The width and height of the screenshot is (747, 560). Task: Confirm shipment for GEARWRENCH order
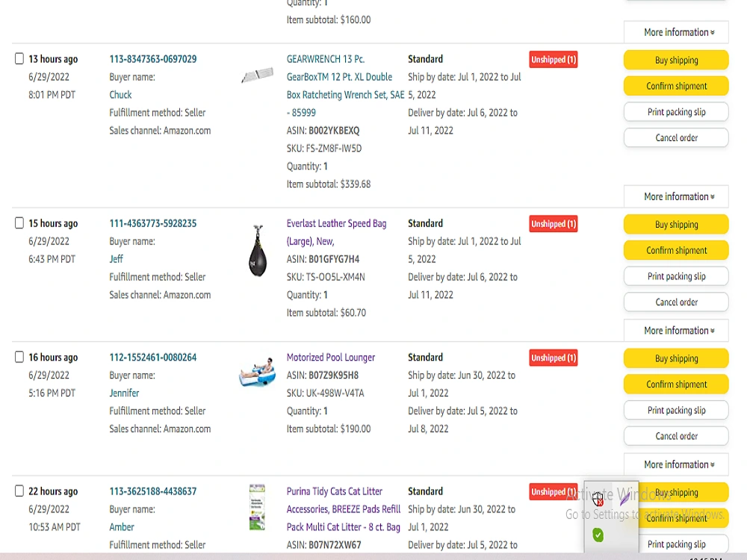click(676, 86)
